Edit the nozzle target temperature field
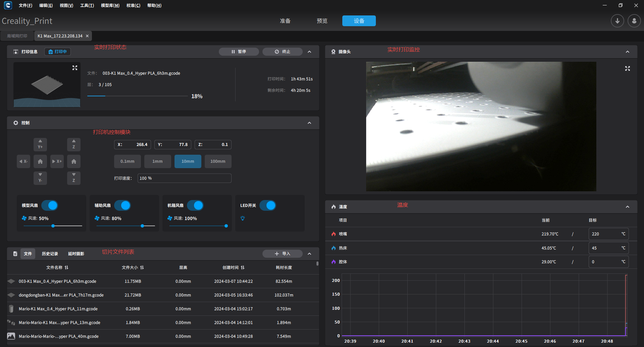 [x=609, y=234]
